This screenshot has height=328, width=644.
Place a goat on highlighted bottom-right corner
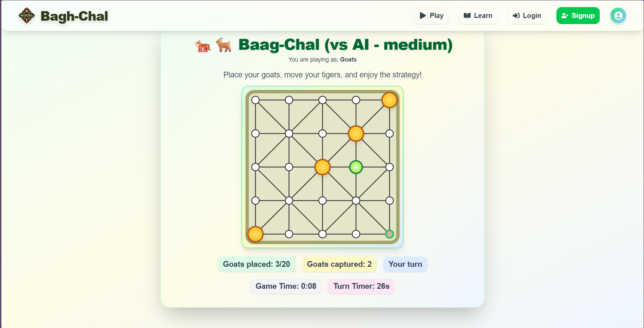(x=389, y=234)
